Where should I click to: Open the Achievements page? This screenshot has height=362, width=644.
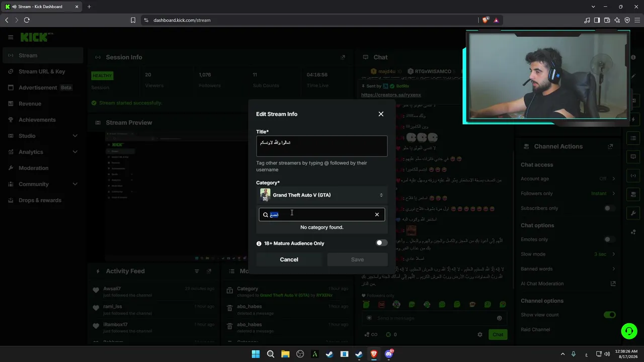coord(43,120)
